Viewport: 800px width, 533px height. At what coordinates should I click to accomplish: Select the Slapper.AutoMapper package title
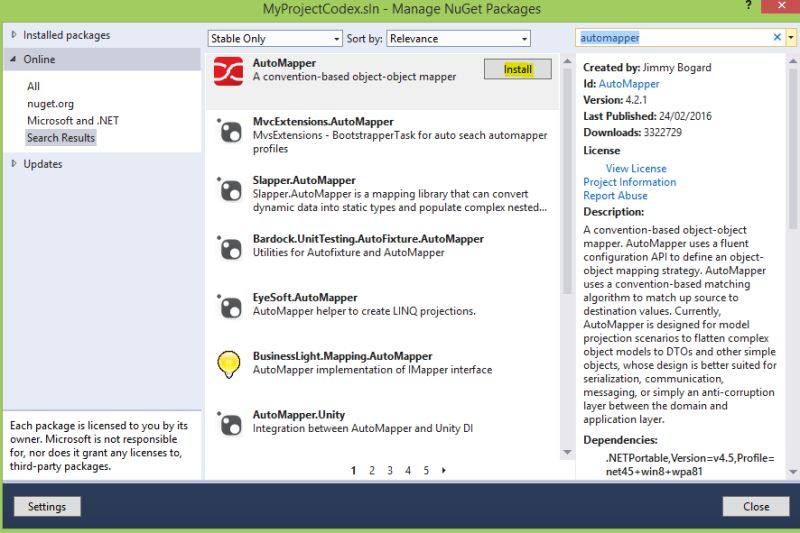click(304, 181)
